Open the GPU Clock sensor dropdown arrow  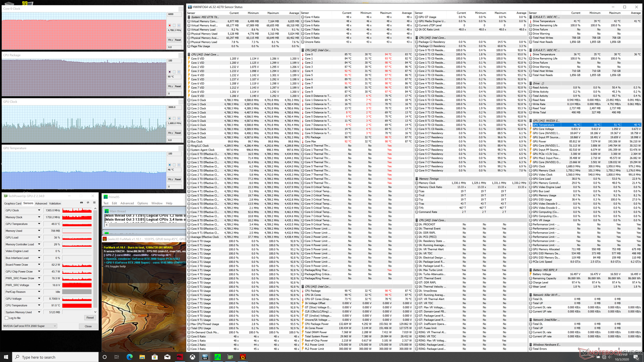click(x=39, y=210)
